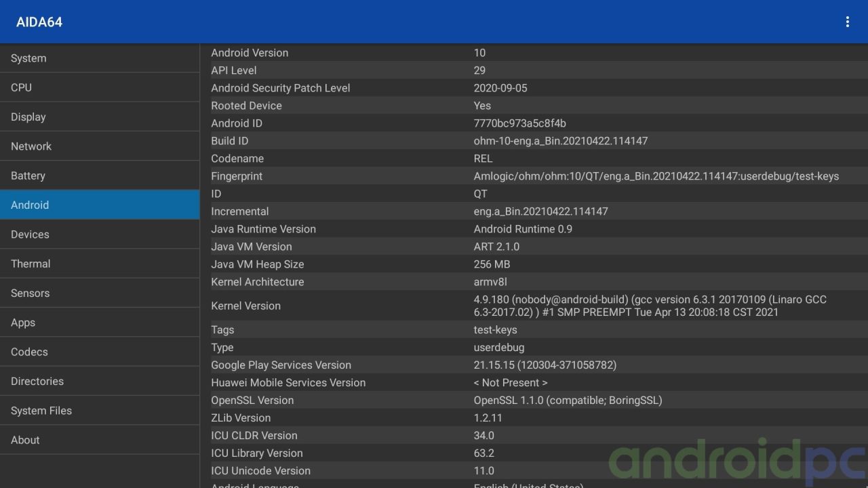Image resolution: width=868 pixels, height=488 pixels.
Task: Select the ZLib Version value 1.2.11
Action: (488, 418)
